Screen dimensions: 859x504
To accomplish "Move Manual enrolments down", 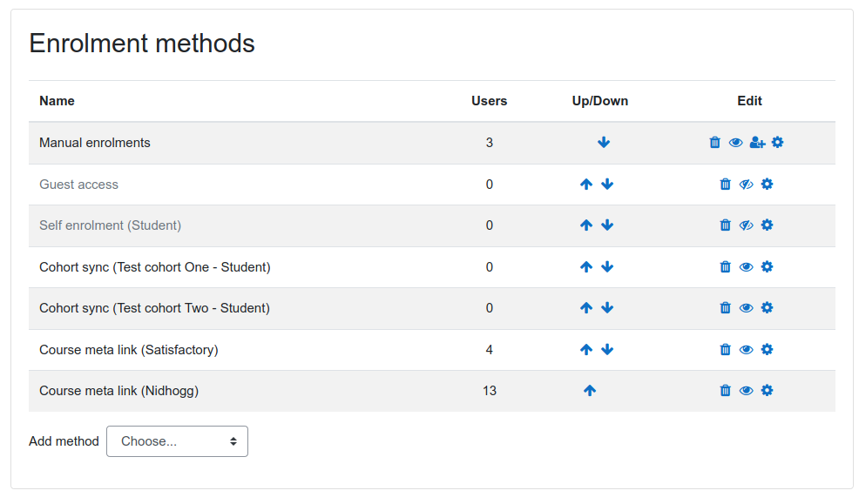I will coord(604,143).
